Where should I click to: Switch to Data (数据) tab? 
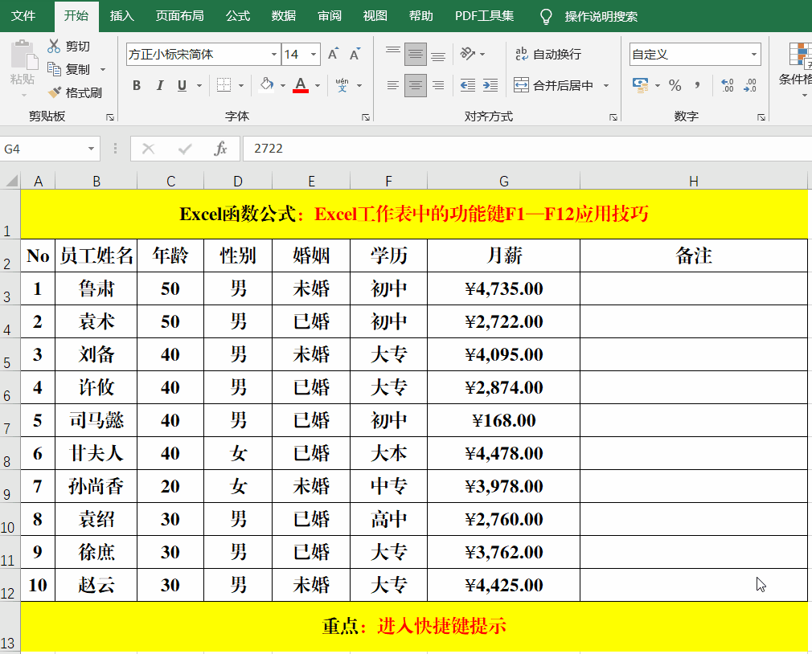click(284, 16)
